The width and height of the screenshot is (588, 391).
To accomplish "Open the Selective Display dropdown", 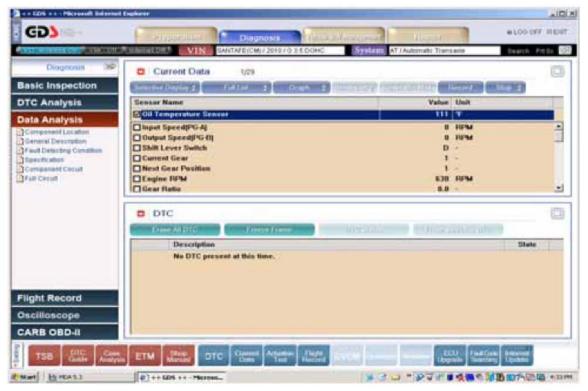I will pyautogui.click(x=165, y=88).
